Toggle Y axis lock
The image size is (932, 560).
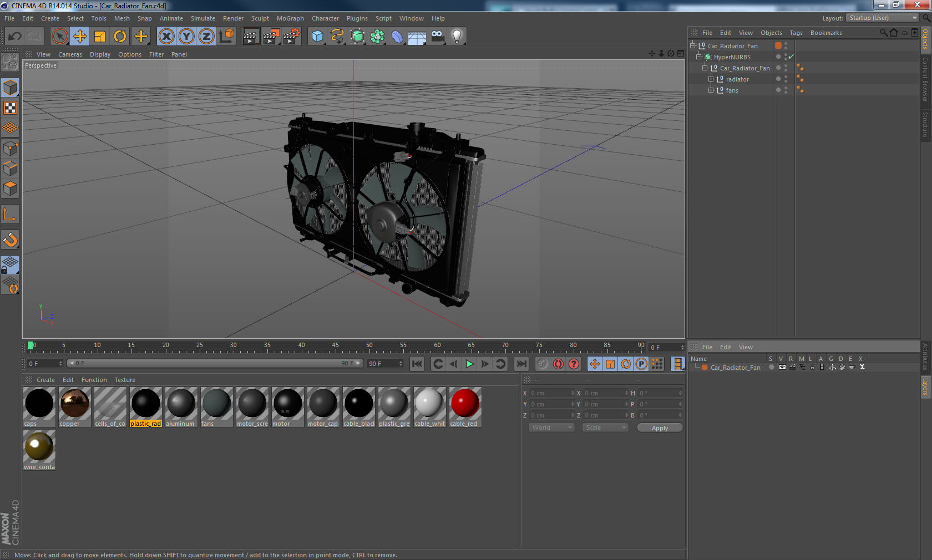pyautogui.click(x=186, y=37)
